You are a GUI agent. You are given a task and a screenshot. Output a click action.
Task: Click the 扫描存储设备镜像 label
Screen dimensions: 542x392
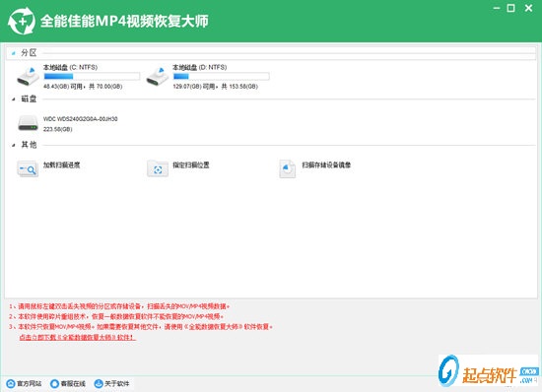click(x=326, y=165)
